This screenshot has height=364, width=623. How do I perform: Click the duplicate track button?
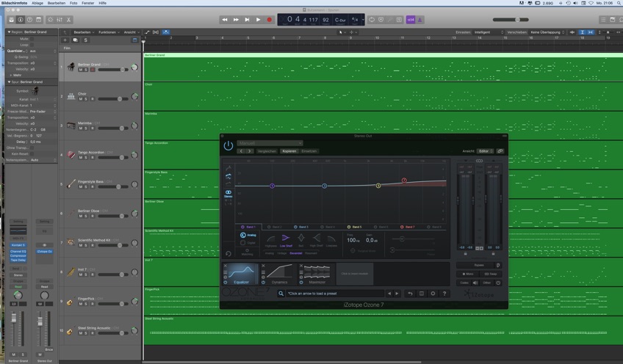click(76, 40)
